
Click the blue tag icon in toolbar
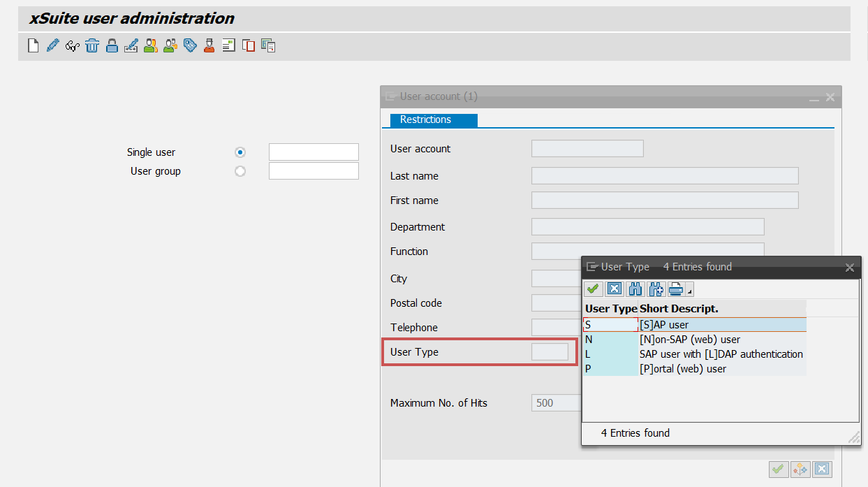coord(190,46)
